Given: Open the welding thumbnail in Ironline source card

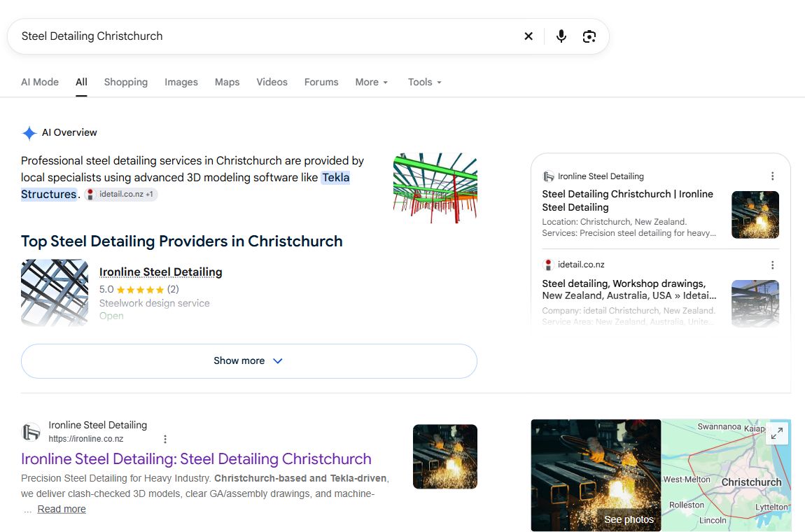Looking at the screenshot, I should [x=755, y=215].
